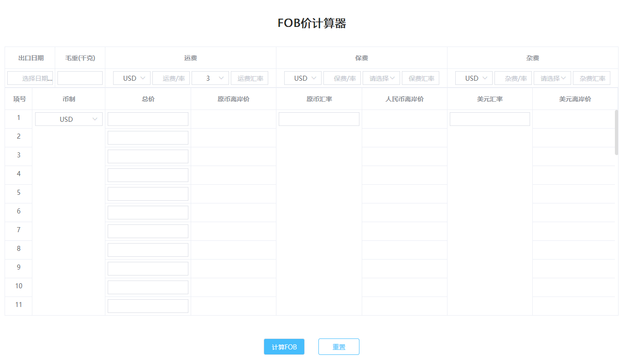Image resolution: width=619 pixels, height=364 pixels.
Task: Focus the 毛重(千克) input field
Action: (80, 78)
